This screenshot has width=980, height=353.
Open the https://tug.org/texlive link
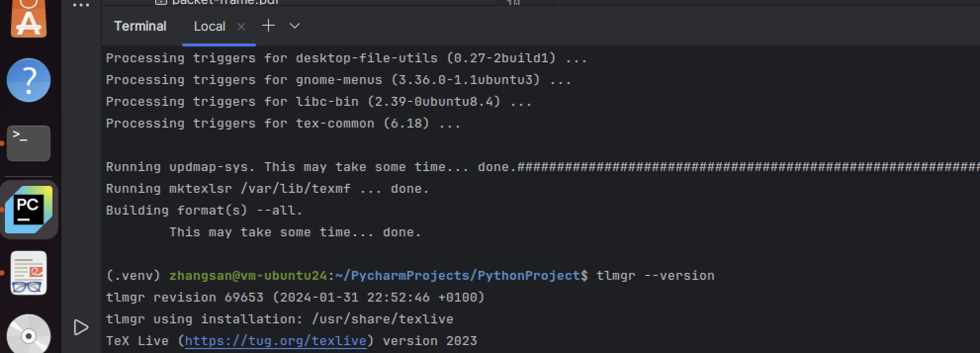click(x=275, y=341)
